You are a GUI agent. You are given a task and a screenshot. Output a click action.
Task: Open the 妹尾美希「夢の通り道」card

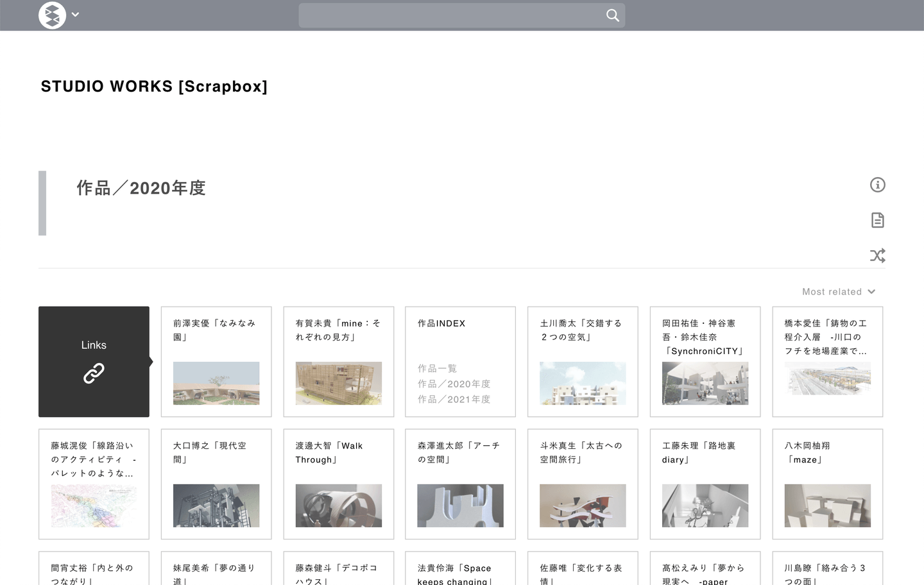pyautogui.click(x=216, y=568)
